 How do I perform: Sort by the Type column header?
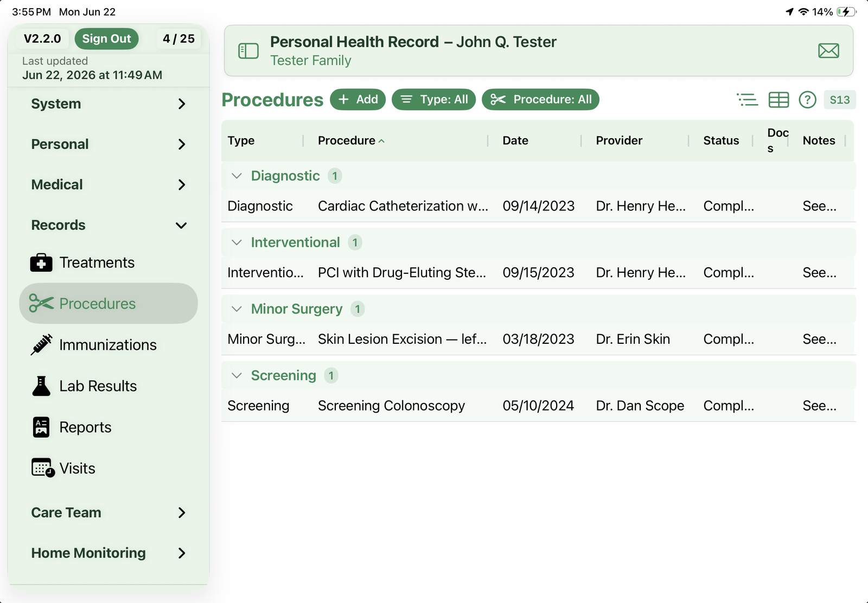click(241, 140)
